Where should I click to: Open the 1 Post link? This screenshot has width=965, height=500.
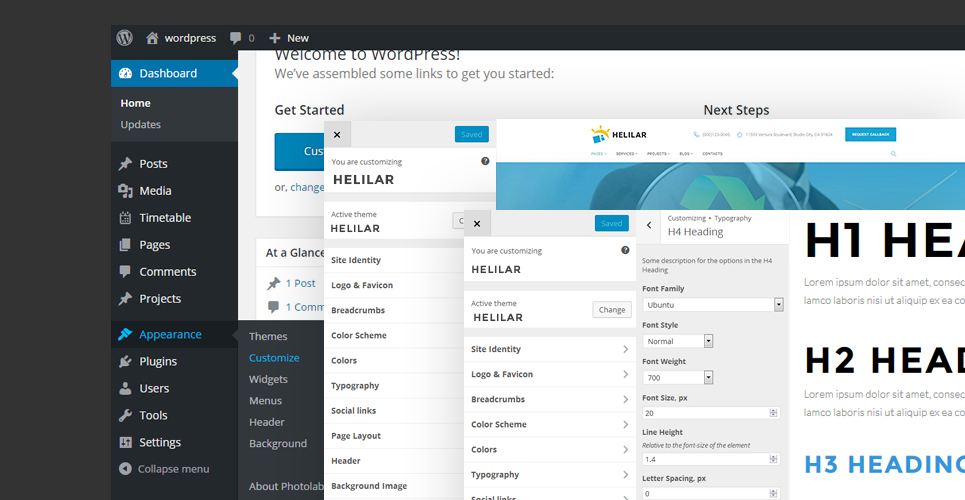click(x=300, y=283)
